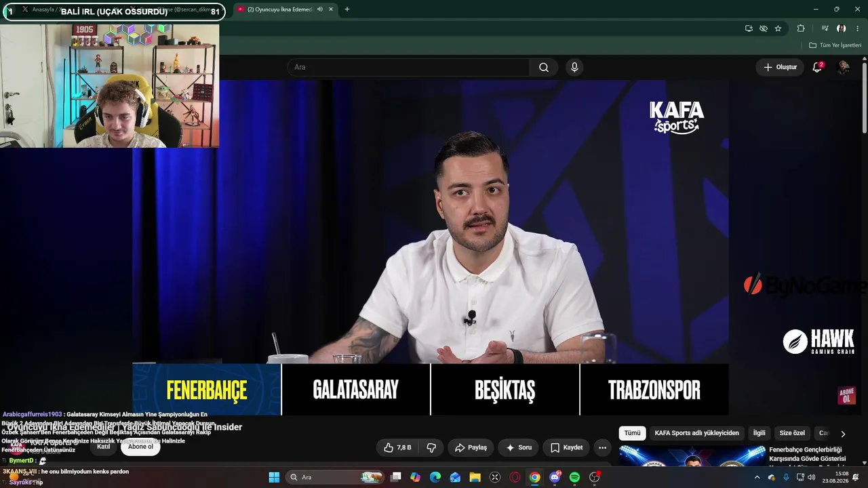Viewport: 868px width, 488px height.
Task: Start voice search with the microphone icon
Action: 574,67
